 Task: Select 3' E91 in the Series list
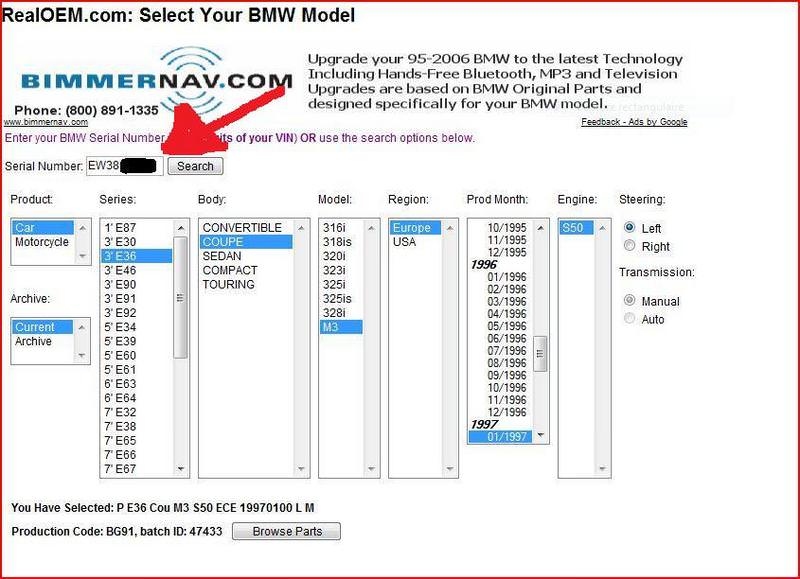pos(137,299)
